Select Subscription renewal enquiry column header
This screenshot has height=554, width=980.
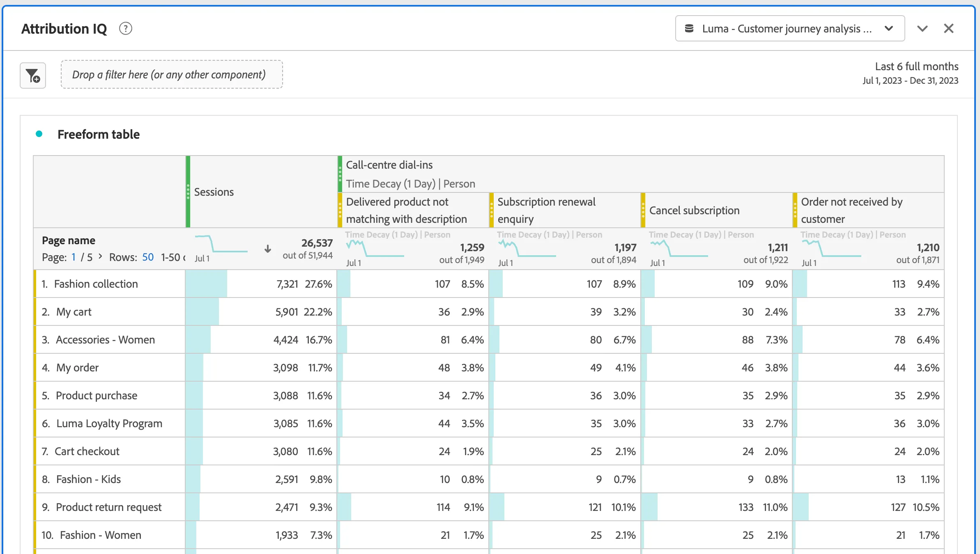[x=565, y=210]
